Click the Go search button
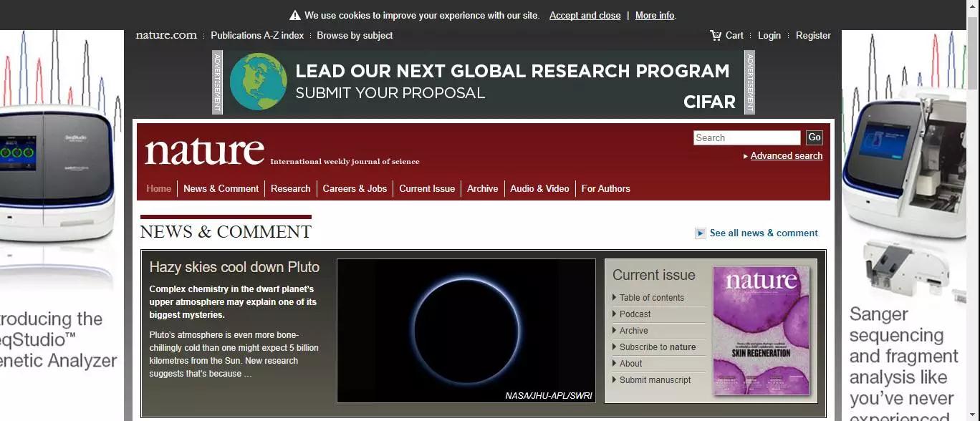The height and width of the screenshot is (421, 980). (815, 137)
